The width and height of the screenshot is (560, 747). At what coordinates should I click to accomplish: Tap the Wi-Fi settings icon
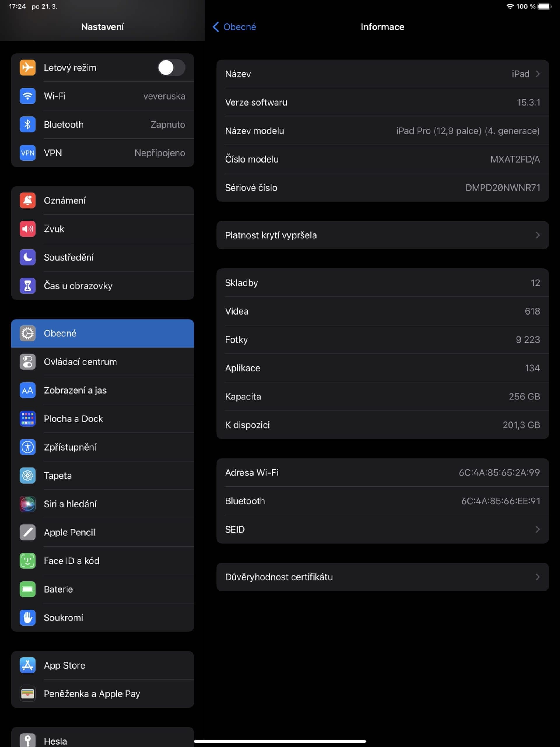click(27, 96)
